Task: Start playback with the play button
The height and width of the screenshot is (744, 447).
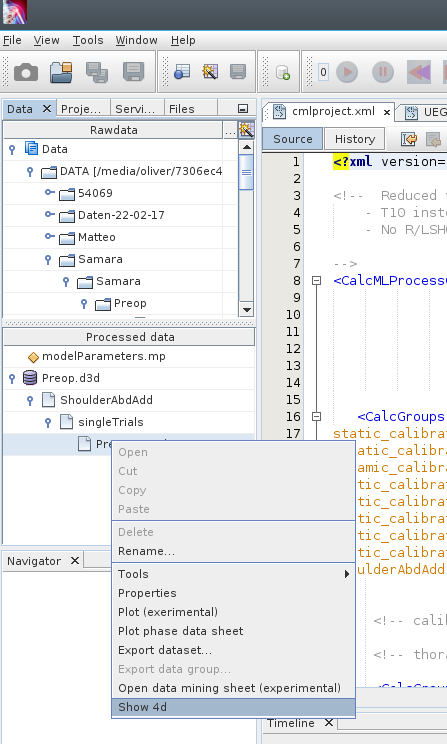Action: click(x=347, y=72)
